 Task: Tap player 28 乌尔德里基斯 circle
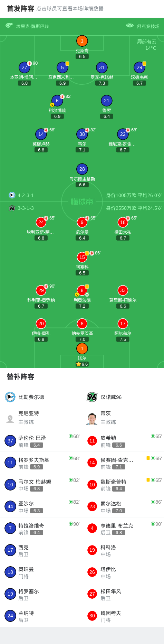[82, 169]
